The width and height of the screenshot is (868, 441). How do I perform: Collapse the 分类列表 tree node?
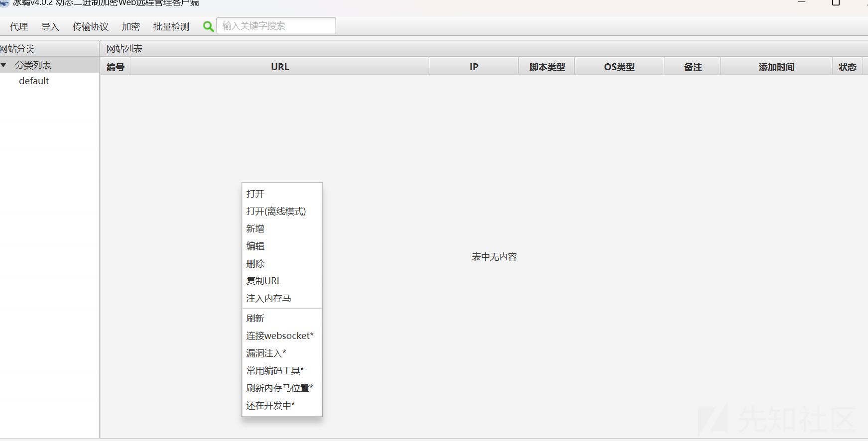pyautogui.click(x=3, y=65)
